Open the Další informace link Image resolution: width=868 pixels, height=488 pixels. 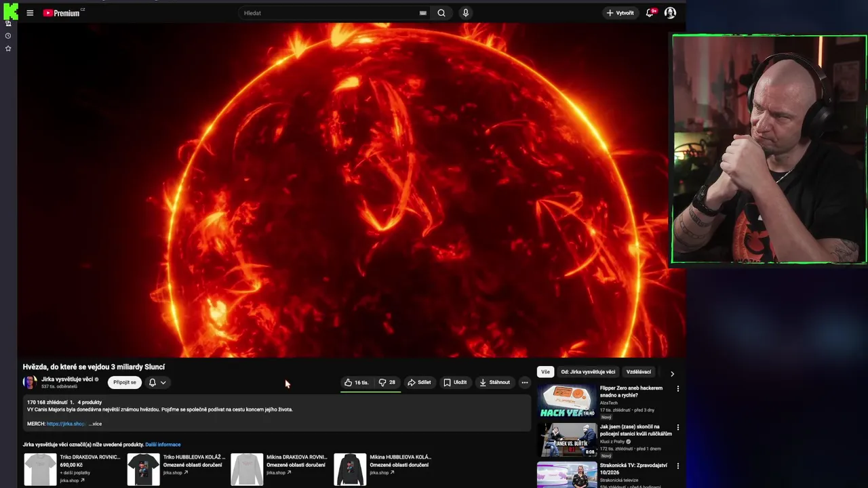tap(163, 445)
